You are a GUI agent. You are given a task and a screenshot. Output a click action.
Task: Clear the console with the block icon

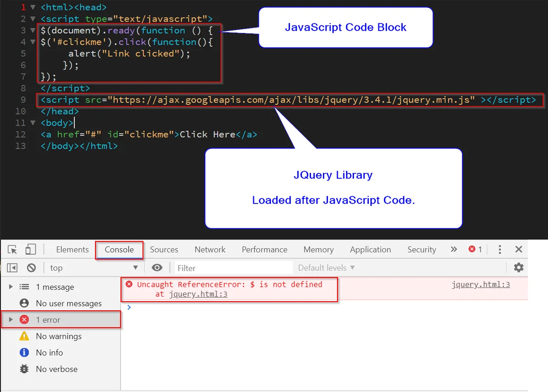[31, 268]
